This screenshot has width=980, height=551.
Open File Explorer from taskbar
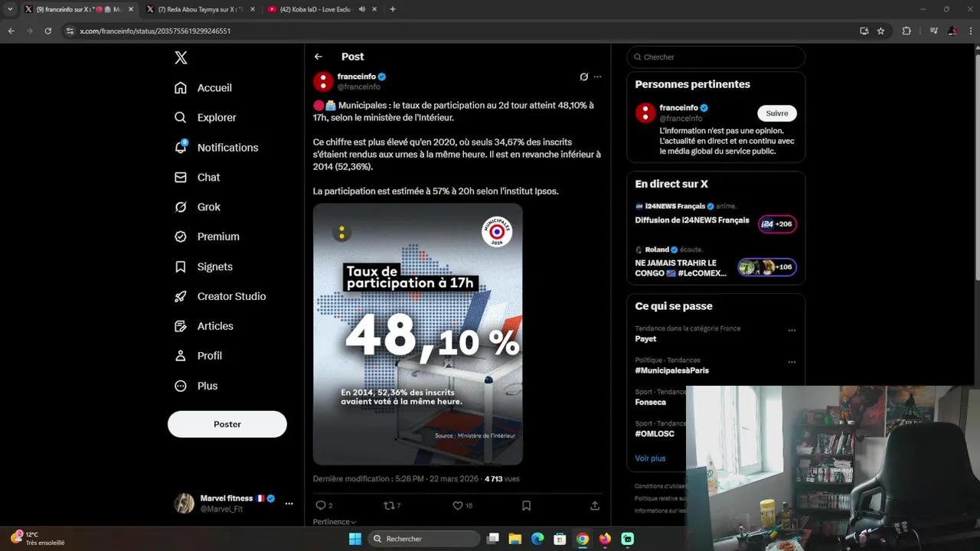pos(515,539)
